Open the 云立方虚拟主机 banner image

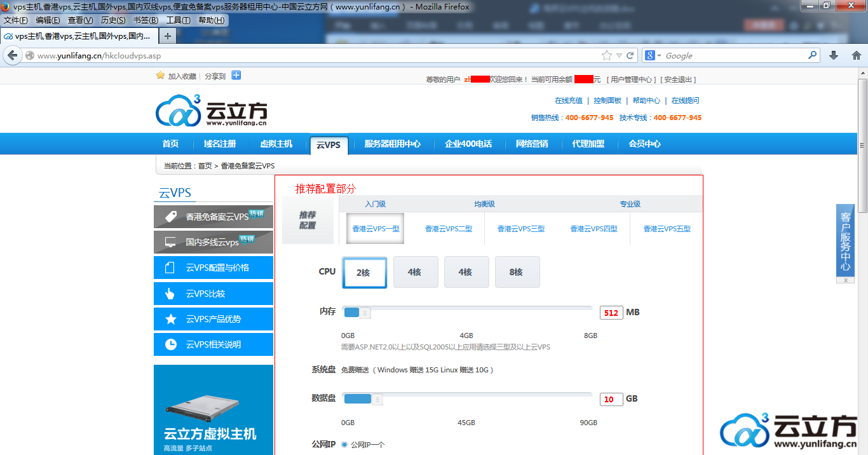point(214,410)
